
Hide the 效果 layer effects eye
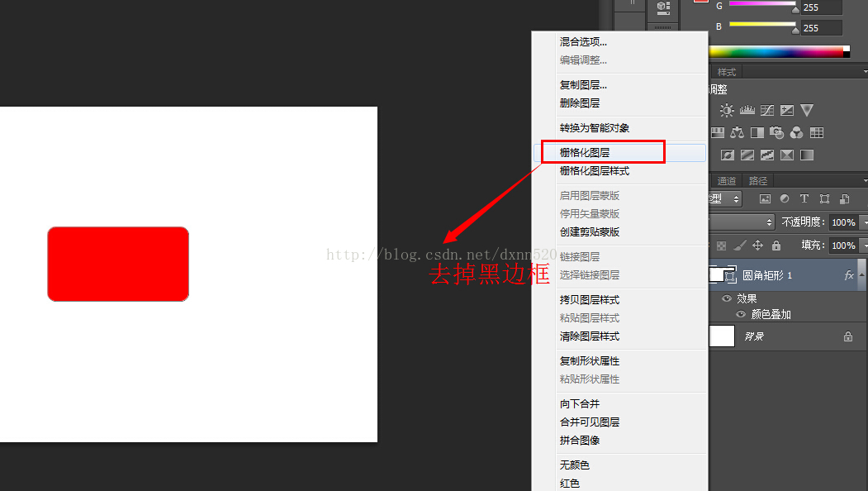pos(727,298)
